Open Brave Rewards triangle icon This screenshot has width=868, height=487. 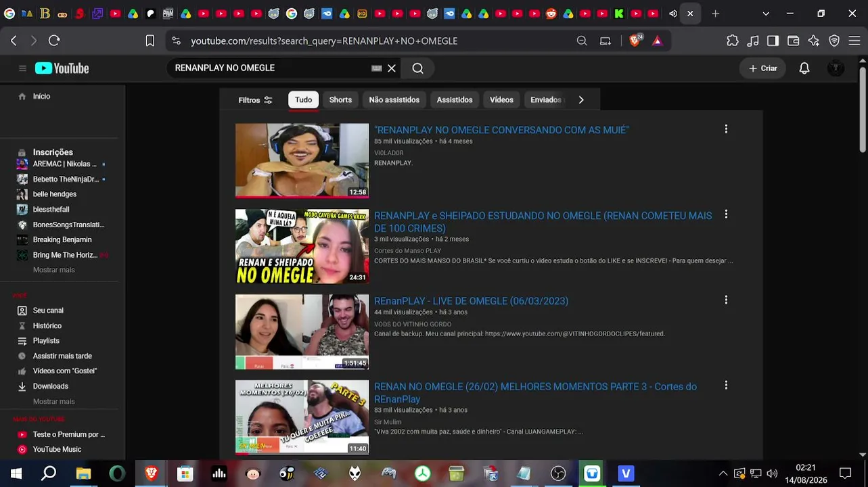(657, 41)
